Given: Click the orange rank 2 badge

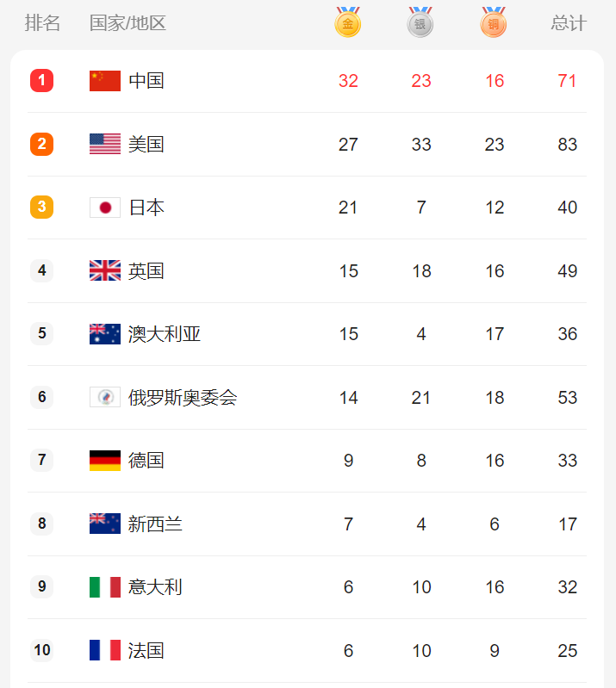Looking at the screenshot, I should point(41,144).
